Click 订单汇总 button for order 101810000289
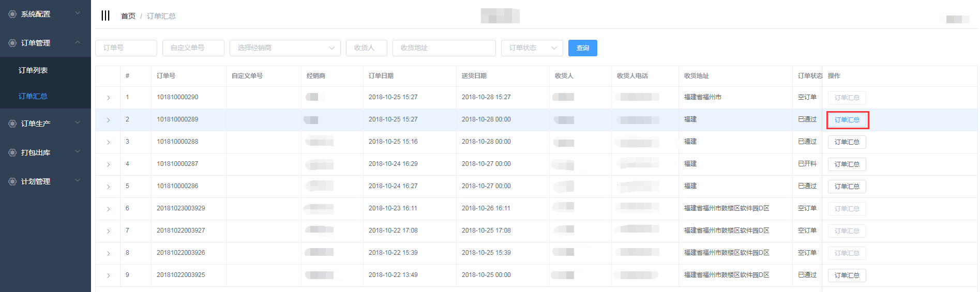Screen dimensions: 980x292 point(847,120)
